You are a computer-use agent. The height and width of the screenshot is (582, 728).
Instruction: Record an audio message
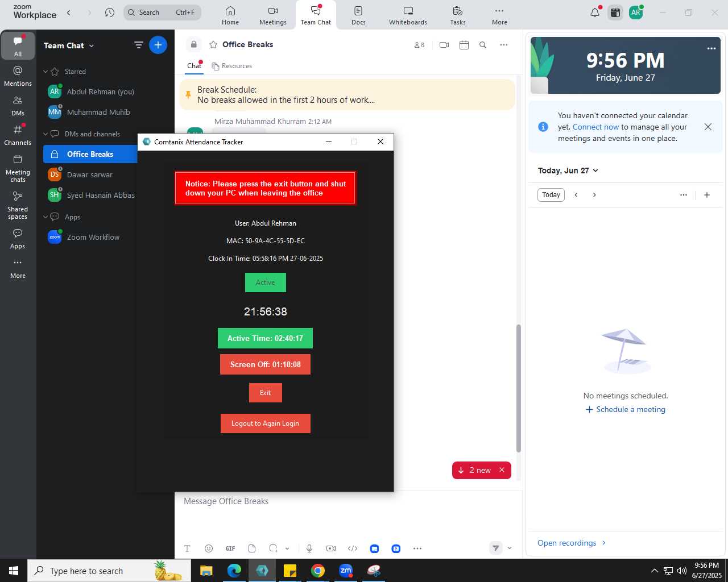309,548
